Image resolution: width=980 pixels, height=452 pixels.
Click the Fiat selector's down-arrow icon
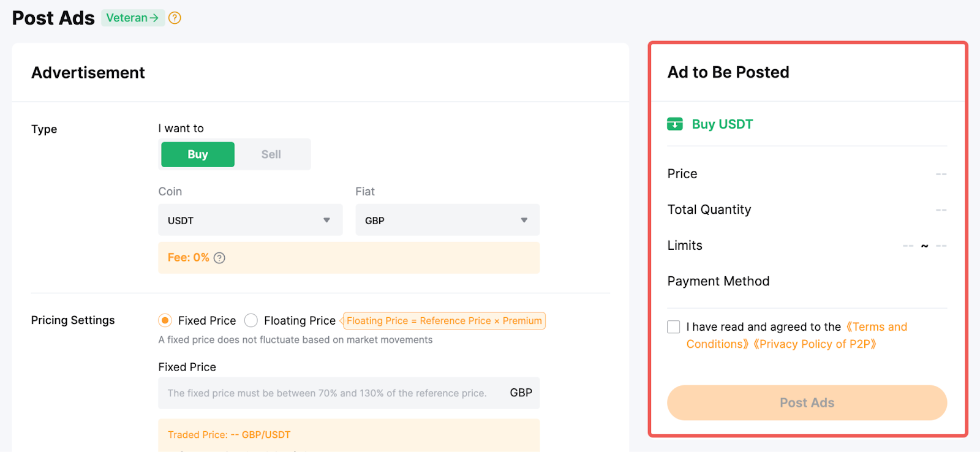coord(524,220)
